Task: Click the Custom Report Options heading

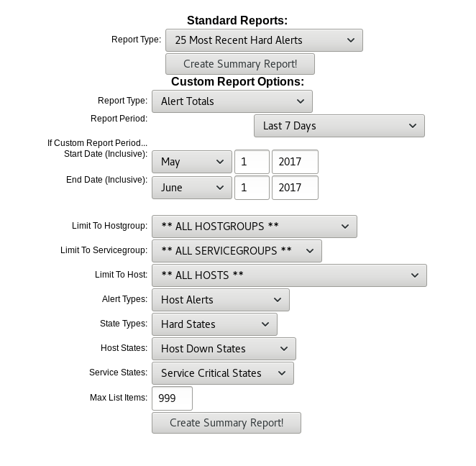Action: pyautogui.click(x=237, y=82)
